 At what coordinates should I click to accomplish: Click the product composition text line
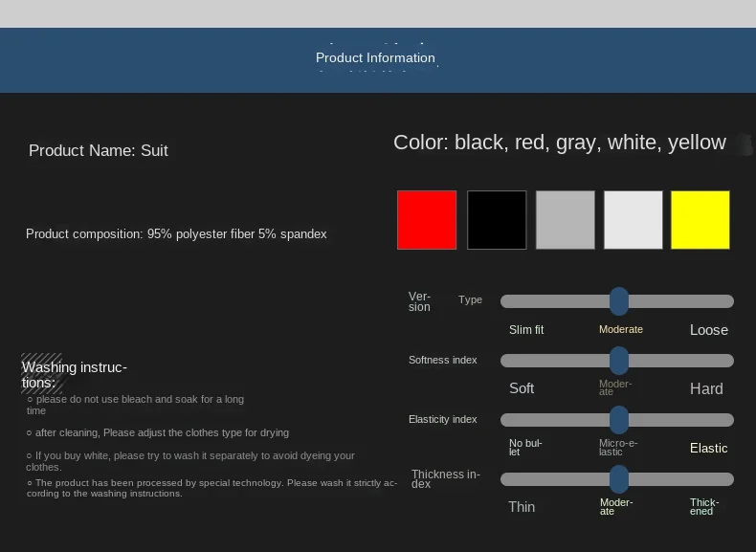click(176, 234)
